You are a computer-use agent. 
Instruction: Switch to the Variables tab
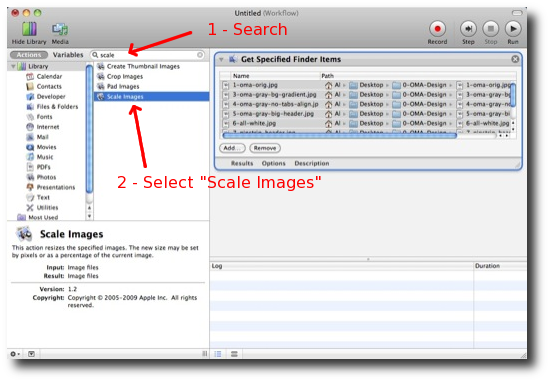68,55
